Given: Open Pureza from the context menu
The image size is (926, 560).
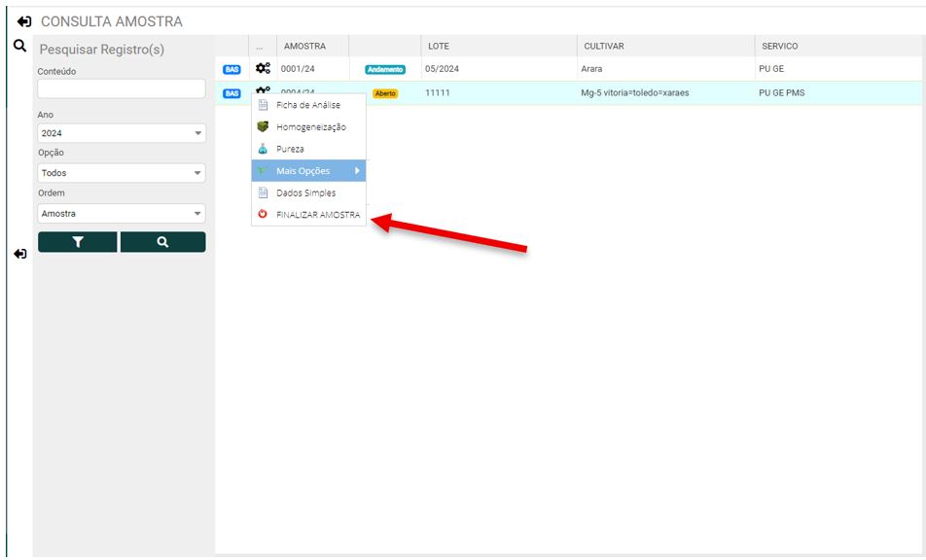Looking at the screenshot, I should click(x=290, y=149).
